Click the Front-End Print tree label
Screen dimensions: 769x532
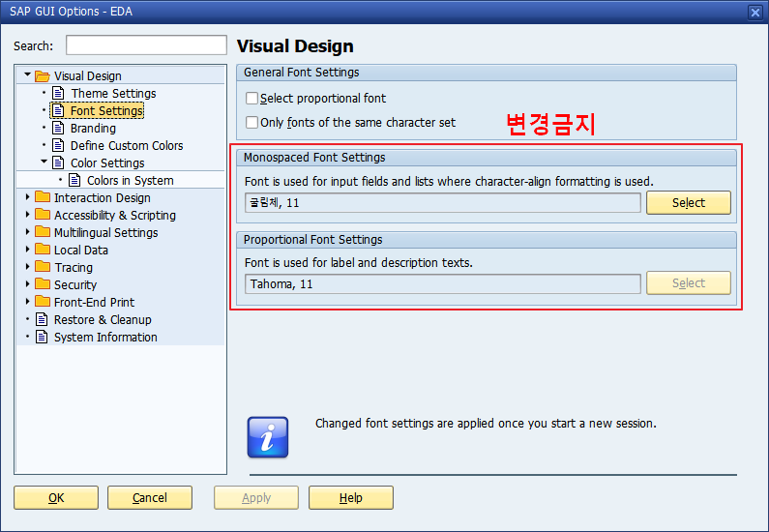tap(94, 303)
